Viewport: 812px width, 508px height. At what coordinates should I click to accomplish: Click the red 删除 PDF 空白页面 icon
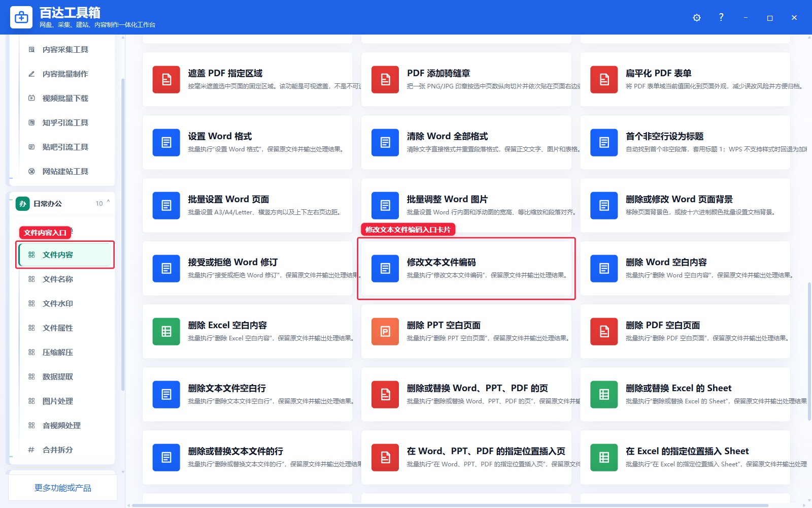click(x=604, y=332)
